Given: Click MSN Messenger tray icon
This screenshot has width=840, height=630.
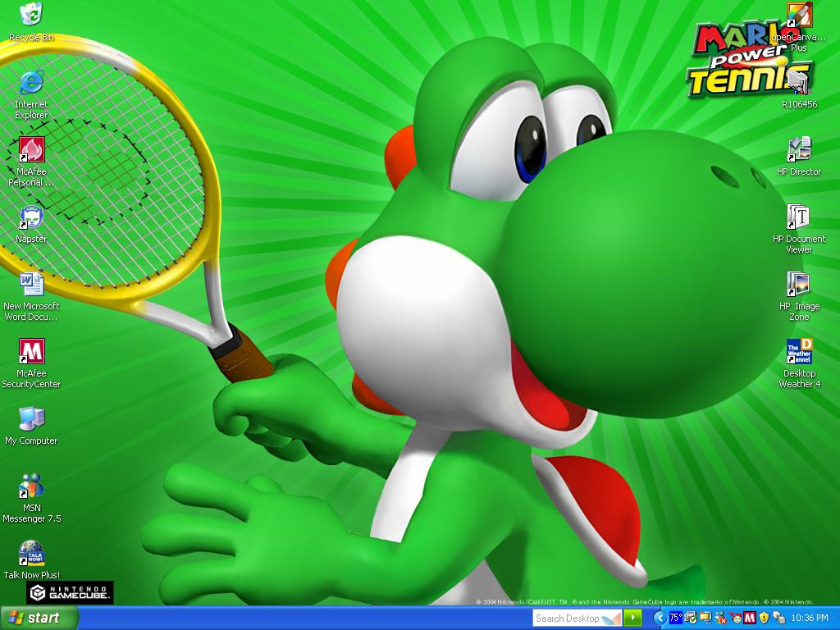Looking at the screenshot, I should tap(720, 619).
